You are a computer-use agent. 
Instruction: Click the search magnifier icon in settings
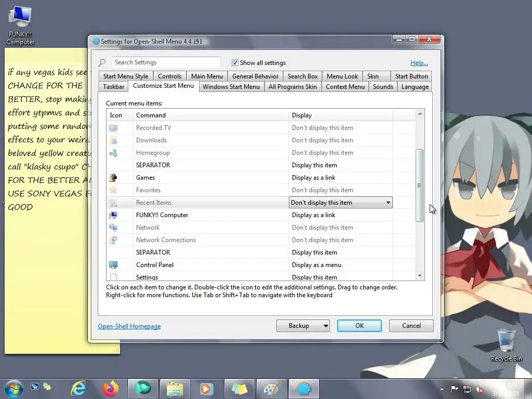tap(102, 62)
